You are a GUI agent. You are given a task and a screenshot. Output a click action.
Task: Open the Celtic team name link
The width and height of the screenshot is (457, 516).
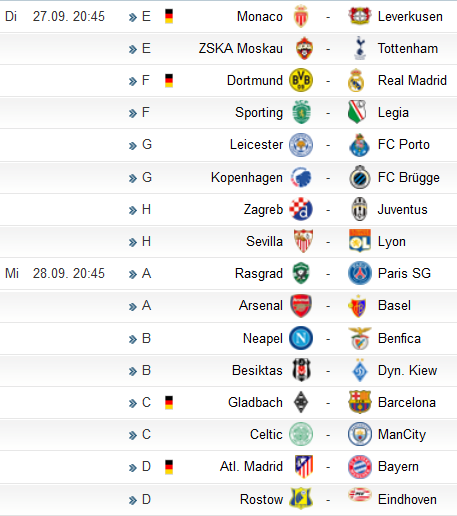coord(266,434)
